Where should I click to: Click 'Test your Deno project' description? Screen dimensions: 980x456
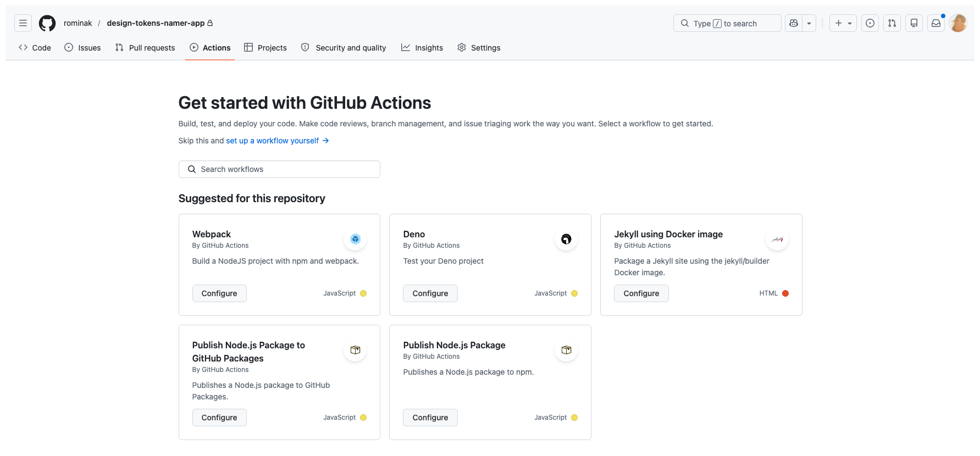point(443,261)
